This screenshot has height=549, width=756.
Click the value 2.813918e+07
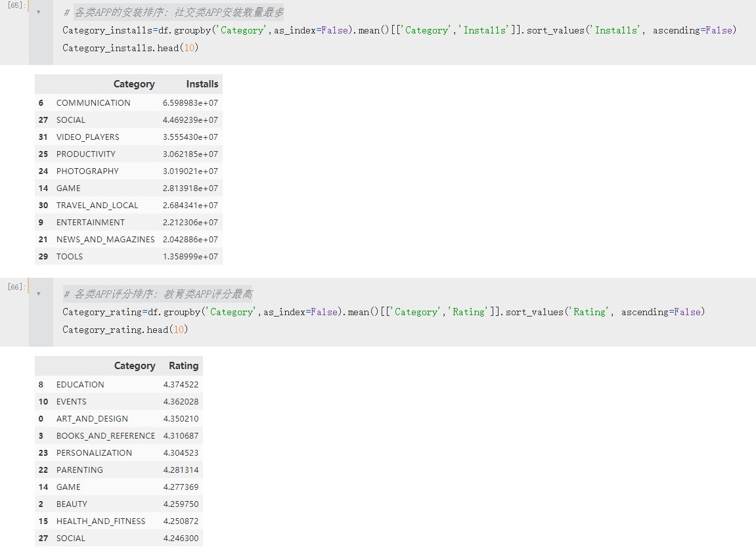(190, 188)
